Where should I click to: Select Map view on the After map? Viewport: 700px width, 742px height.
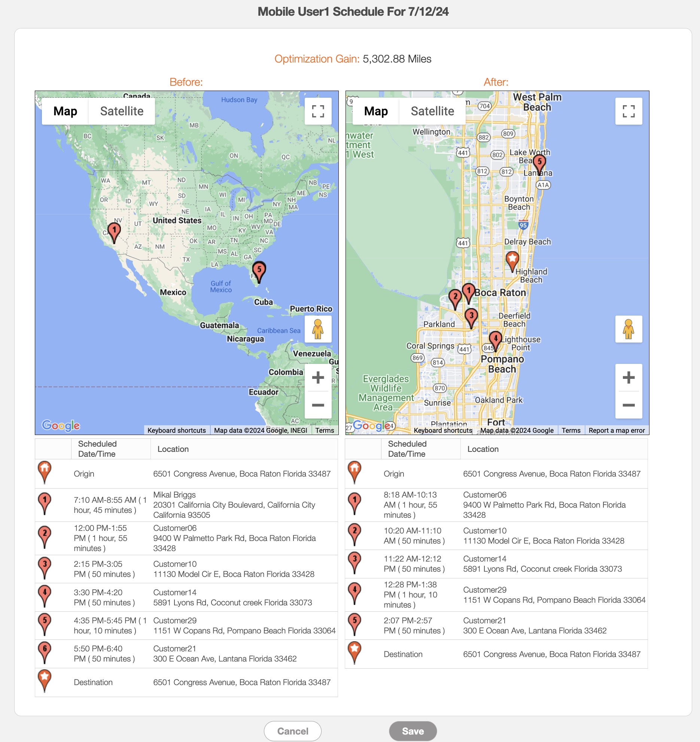[376, 111]
